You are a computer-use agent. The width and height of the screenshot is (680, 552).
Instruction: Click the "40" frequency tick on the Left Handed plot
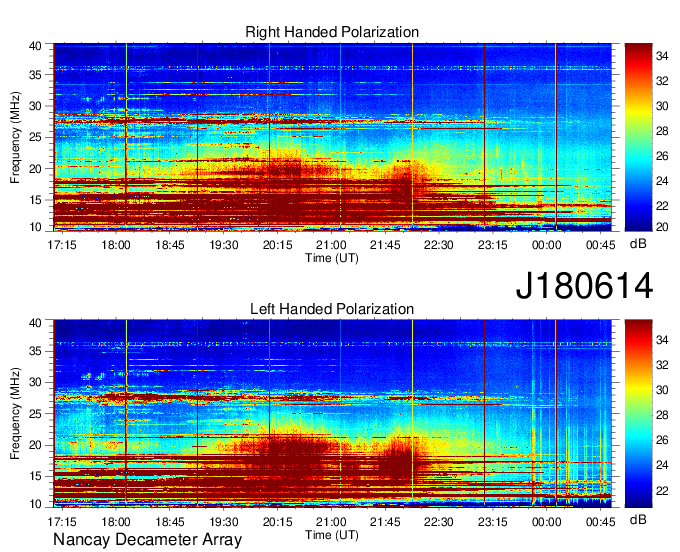click(35, 323)
